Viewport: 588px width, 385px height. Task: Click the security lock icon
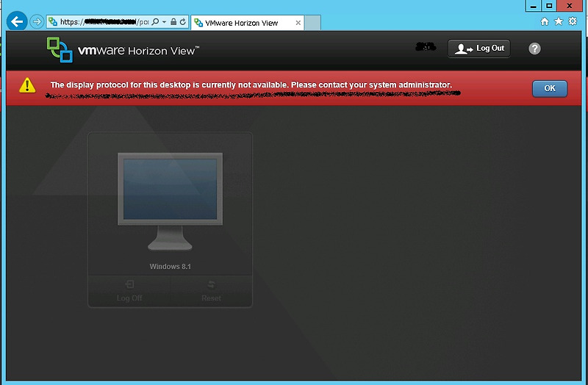(x=173, y=22)
